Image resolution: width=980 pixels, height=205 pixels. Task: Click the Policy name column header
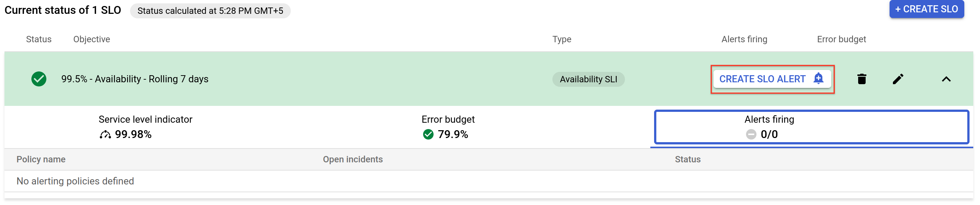click(x=41, y=160)
